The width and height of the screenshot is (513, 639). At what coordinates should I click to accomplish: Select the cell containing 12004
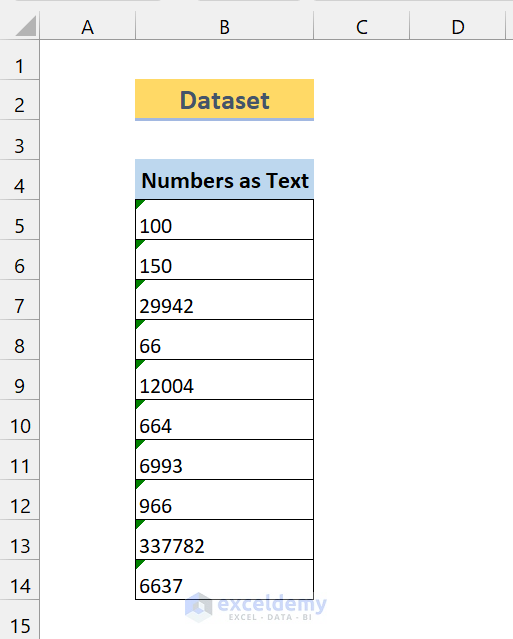(225, 379)
